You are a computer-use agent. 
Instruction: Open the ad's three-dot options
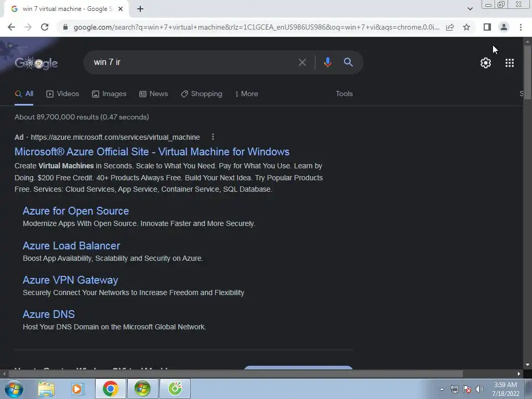(x=212, y=137)
